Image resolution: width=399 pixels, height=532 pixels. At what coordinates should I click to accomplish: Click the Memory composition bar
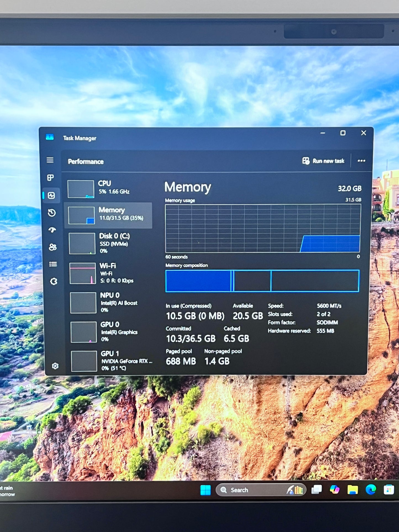pyautogui.click(x=262, y=281)
